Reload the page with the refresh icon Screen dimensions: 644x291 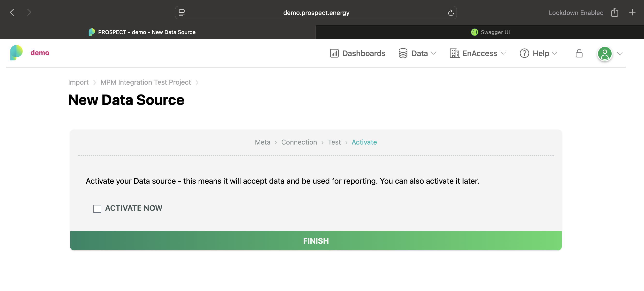pos(451,13)
